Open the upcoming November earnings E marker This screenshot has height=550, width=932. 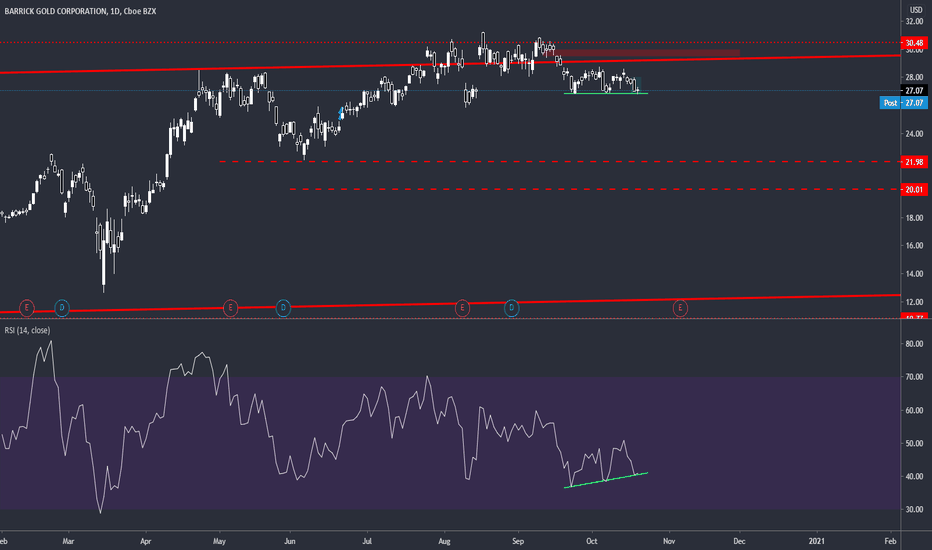coord(680,308)
